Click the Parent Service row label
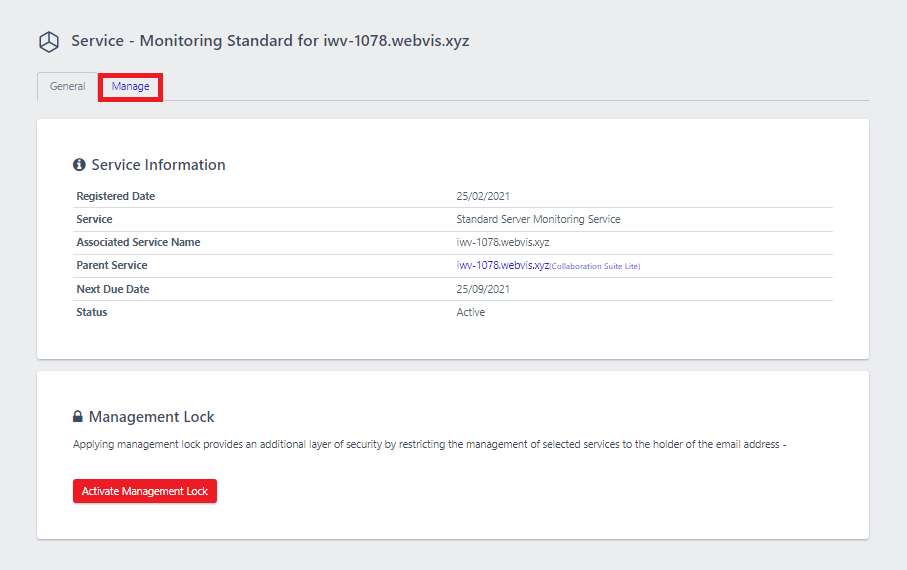This screenshot has height=570, width=907. [112, 266]
